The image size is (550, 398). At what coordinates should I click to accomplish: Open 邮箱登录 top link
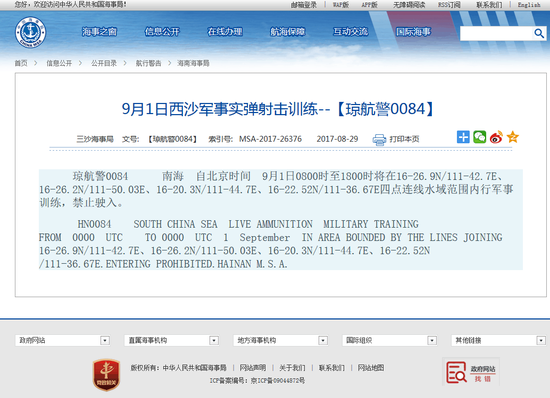coord(304,5)
